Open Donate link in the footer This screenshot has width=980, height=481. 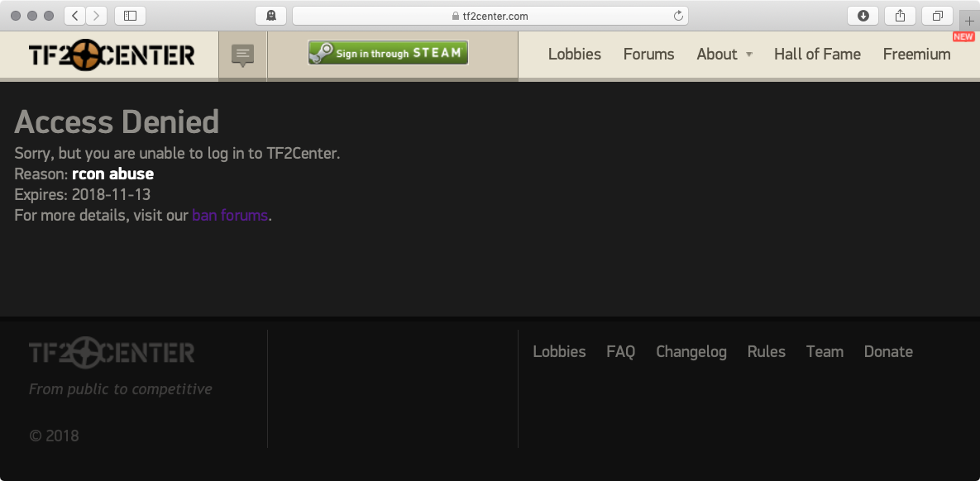pos(888,352)
